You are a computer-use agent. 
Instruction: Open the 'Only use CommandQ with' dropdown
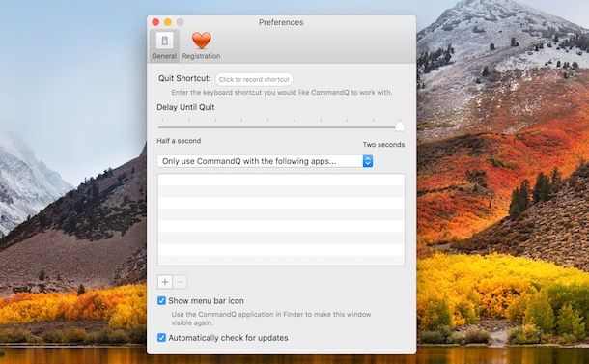(265, 161)
